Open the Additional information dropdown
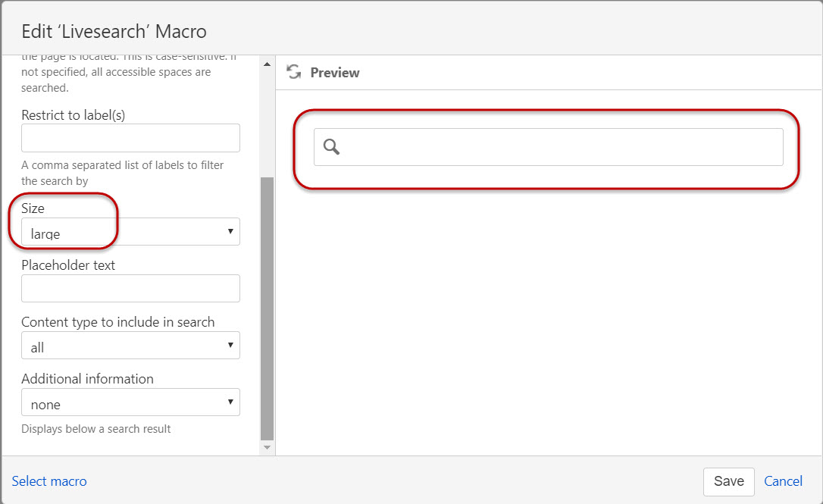This screenshot has height=504, width=823. [130, 402]
